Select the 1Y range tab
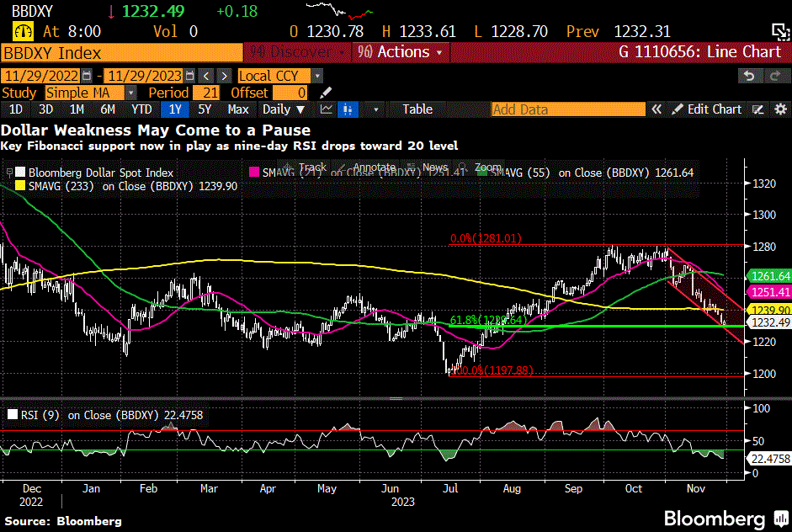This screenshot has width=792, height=532. tap(175, 109)
